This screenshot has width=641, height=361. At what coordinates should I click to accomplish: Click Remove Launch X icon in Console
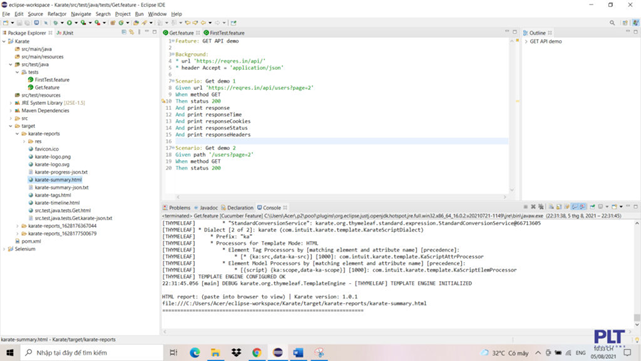click(533, 207)
